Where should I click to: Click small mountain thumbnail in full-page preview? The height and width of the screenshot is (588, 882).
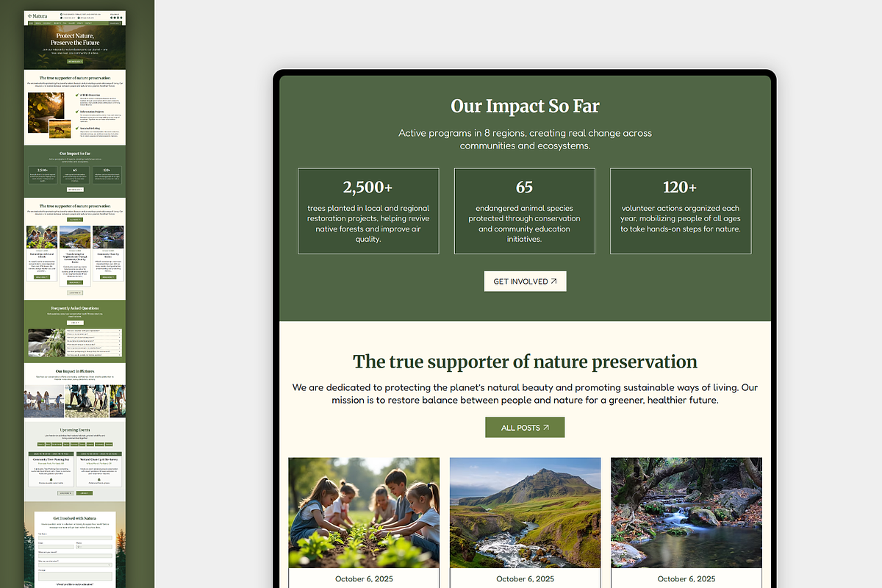tap(75, 237)
